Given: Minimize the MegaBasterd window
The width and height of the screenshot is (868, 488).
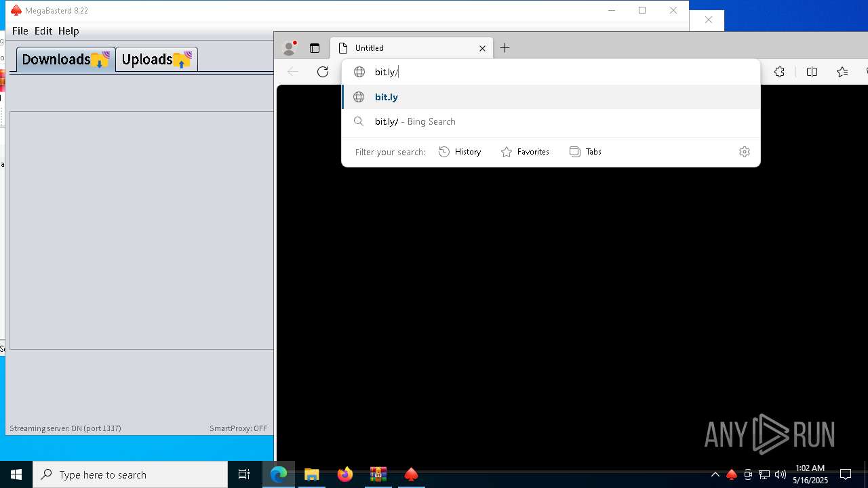Looking at the screenshot, I should [612, 10].
